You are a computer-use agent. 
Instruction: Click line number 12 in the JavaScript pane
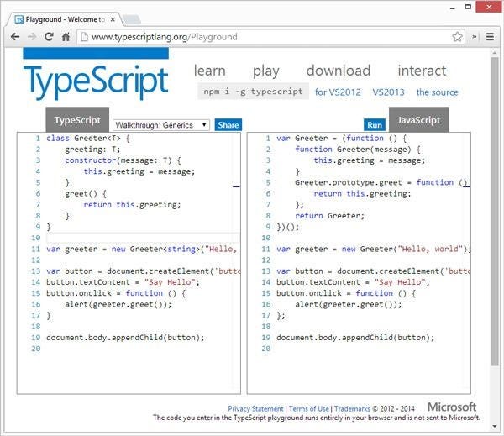click(x=266, y=260)
